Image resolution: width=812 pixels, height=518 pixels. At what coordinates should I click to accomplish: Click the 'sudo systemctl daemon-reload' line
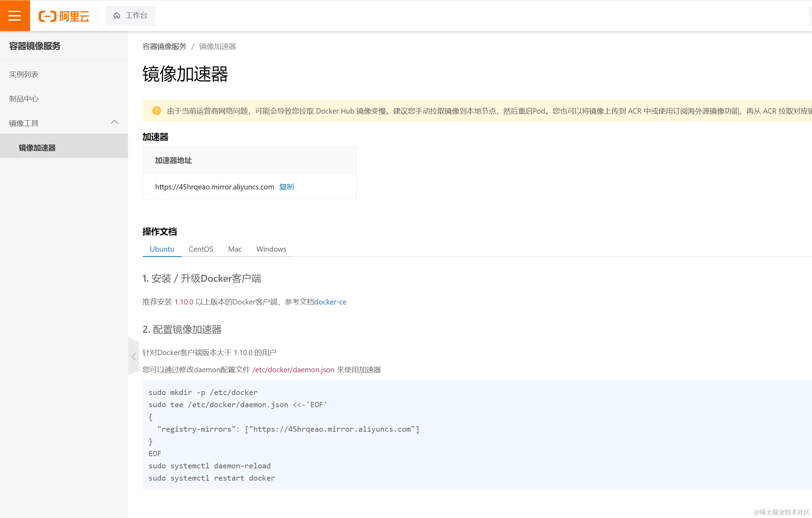[210, 466]
